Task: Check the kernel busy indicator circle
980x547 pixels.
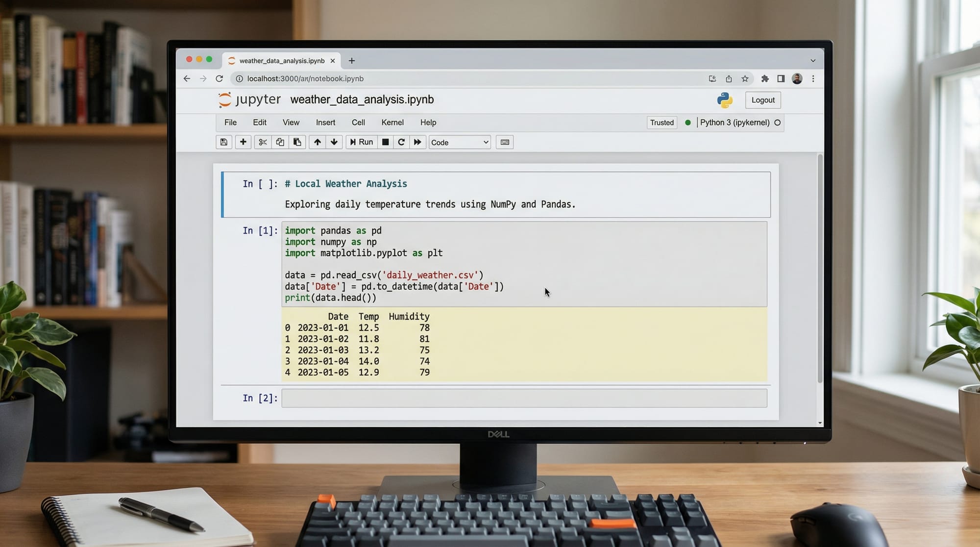Action: click(778, 123)
